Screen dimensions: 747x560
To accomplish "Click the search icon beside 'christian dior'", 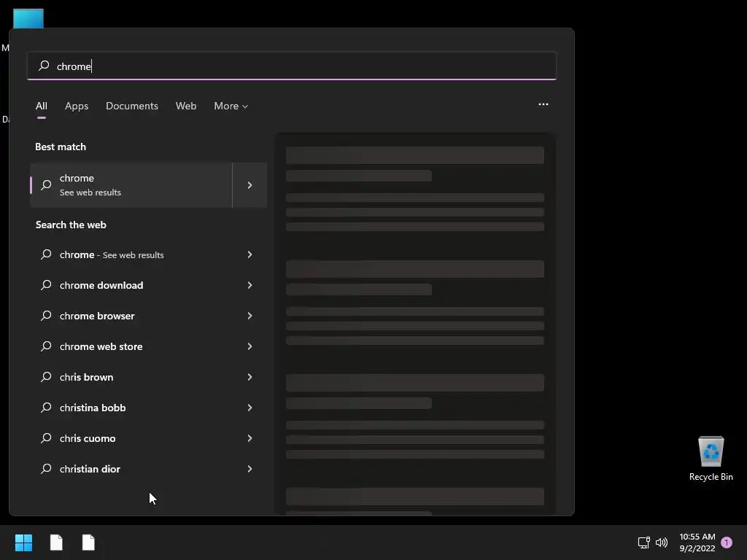I will pos(46,469).
